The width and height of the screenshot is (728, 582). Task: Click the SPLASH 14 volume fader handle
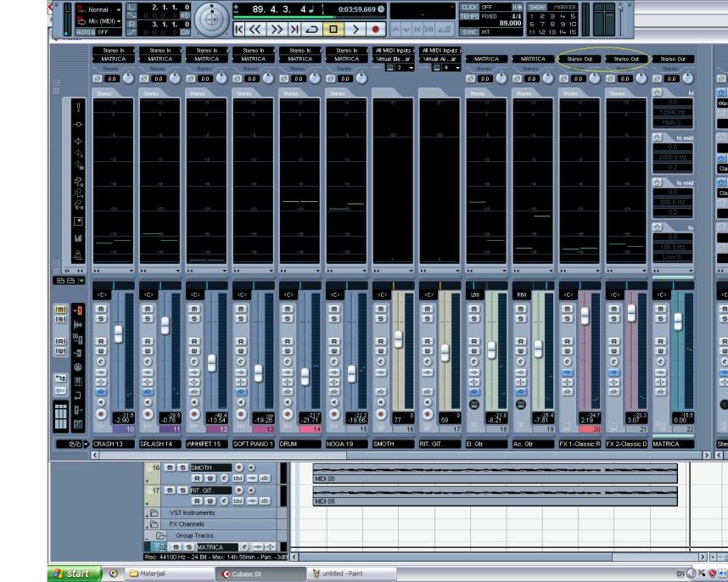165,324
